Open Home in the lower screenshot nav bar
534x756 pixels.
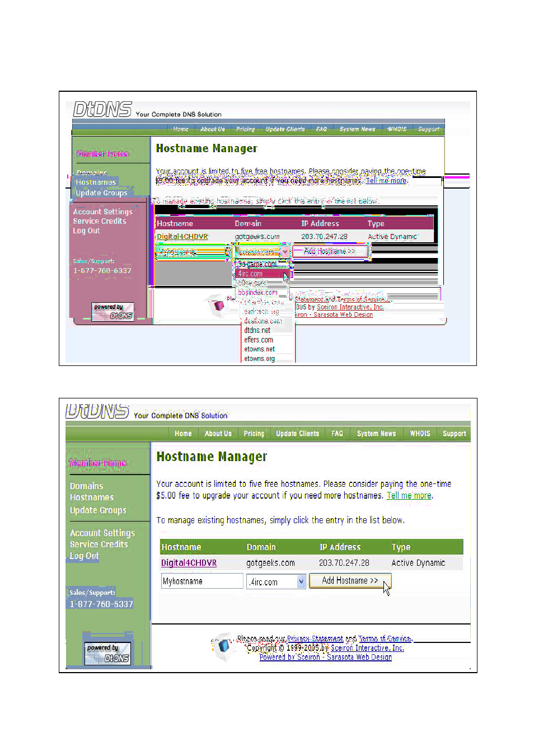(x=183, y=434)
